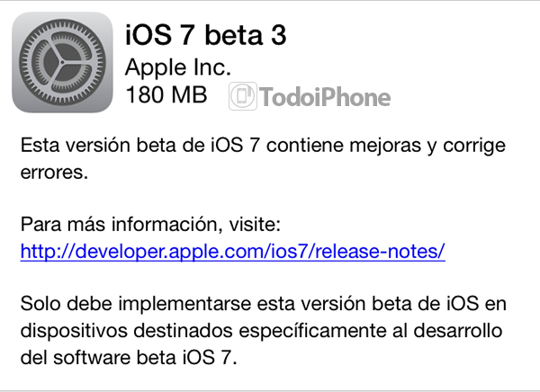Select the iOS 7 beta 3 title
The height and width of the screenshot is (392, 540).
(205, 35)
